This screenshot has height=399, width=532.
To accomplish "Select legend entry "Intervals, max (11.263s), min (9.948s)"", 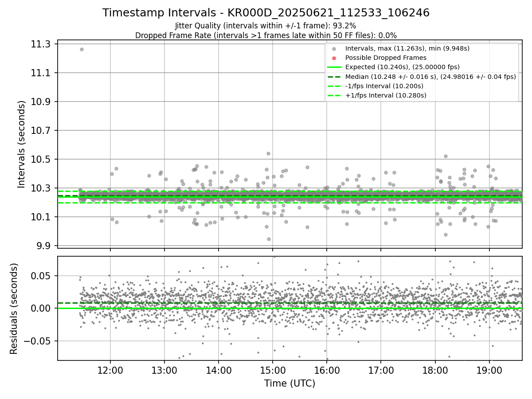I will point(407,48).
